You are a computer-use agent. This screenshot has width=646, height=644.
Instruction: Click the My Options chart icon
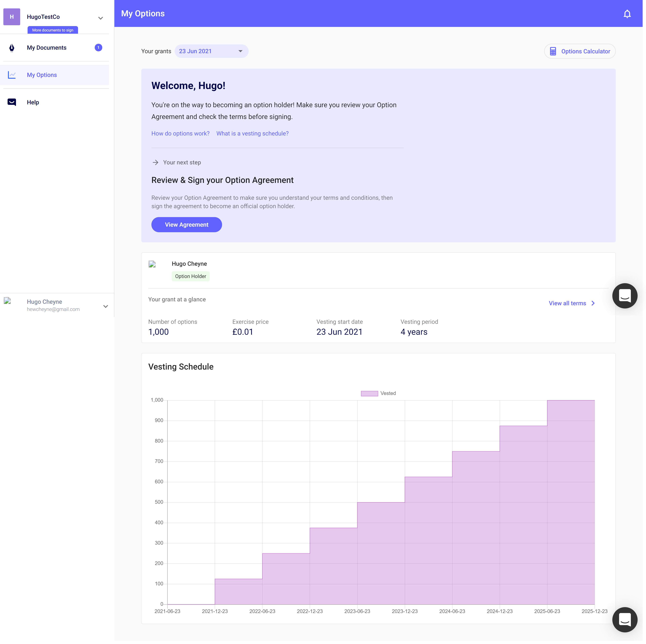[x=12, y=75]
